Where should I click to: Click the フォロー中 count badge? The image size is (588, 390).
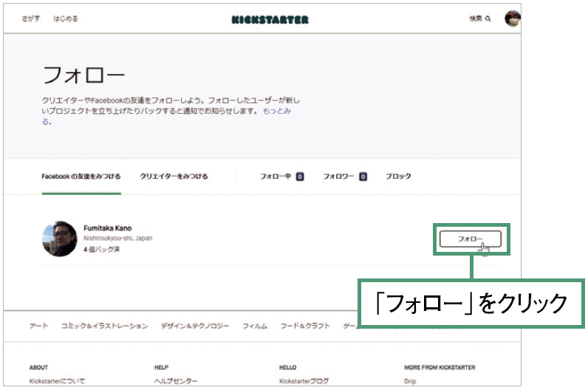300,177
